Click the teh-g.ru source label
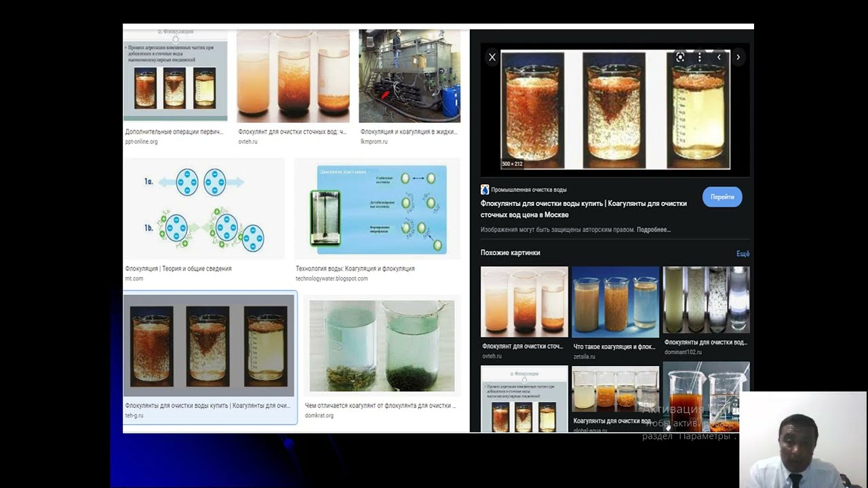This screenshot has height=488, width=868. (134, 415)
